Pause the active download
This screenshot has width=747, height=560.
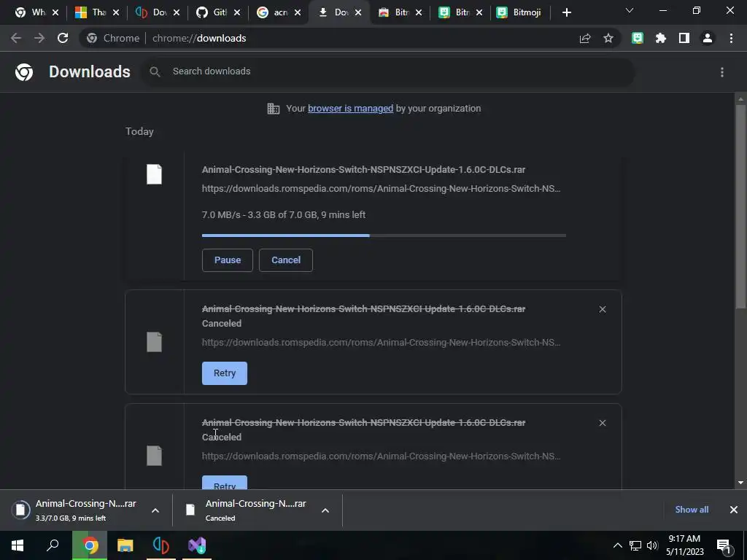pos(228,260)
